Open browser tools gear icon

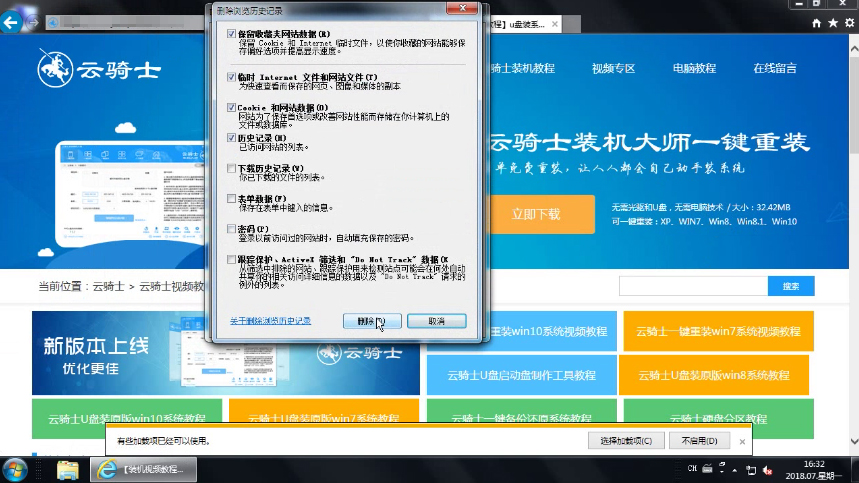click(x=850, y=23)
